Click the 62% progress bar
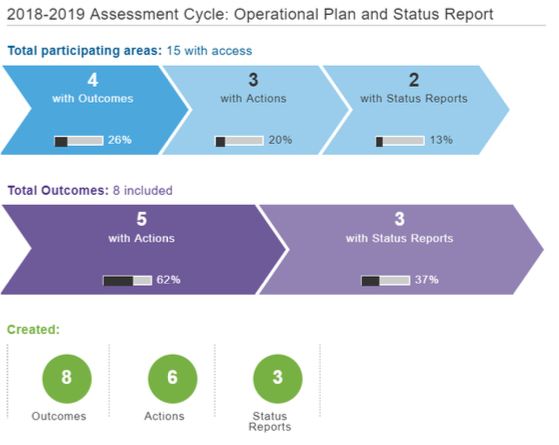The height and width of the screenshot is (445, 559). tap(128, 281)
